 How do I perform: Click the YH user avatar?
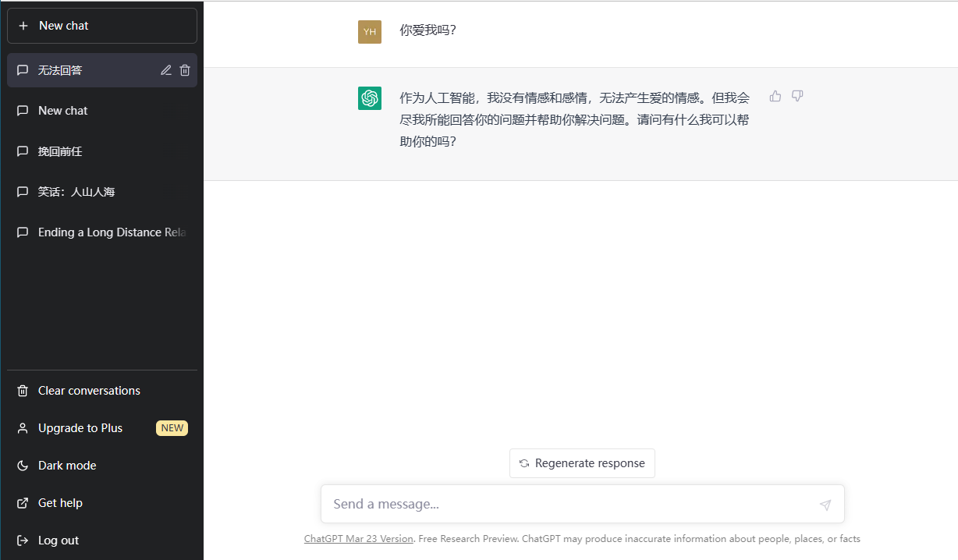coord(370,32)
